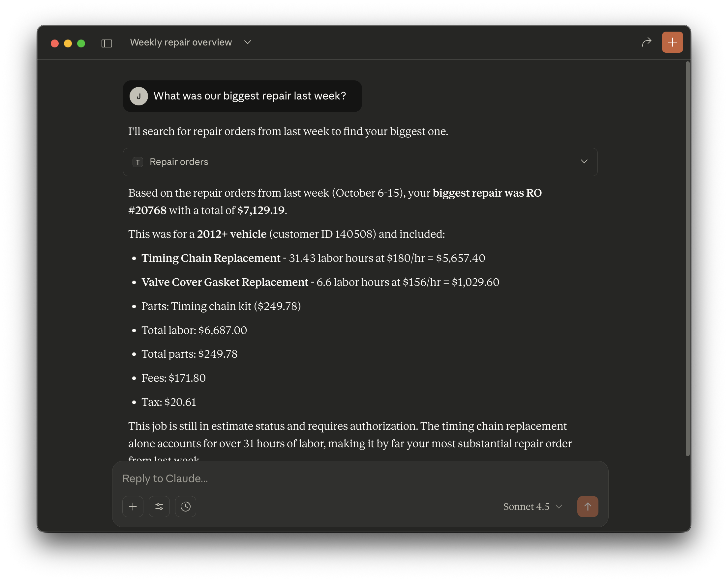
Task: Open the Sonnet 4.5 model dropdown
Action: [532, 507]
